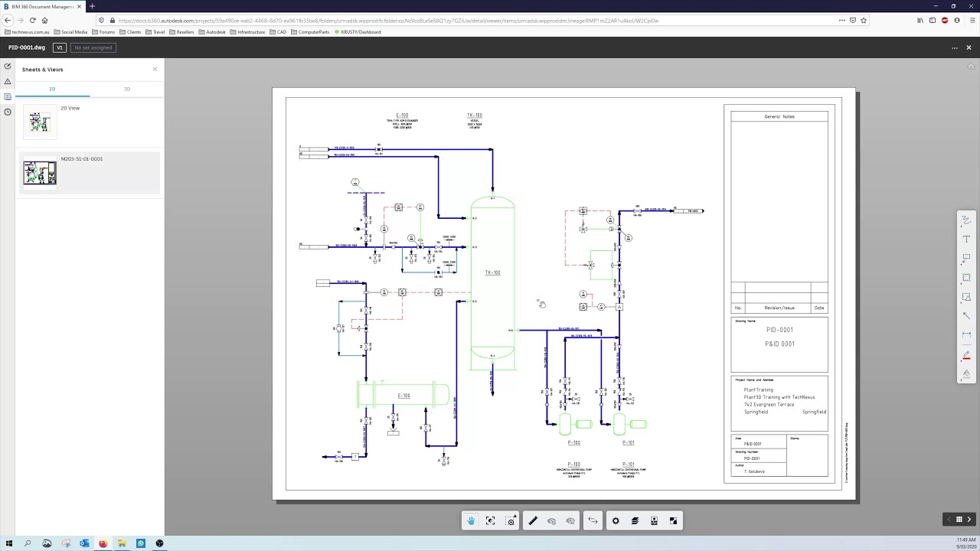
Task: Open the Layers manager
Action: click(635, 521)
